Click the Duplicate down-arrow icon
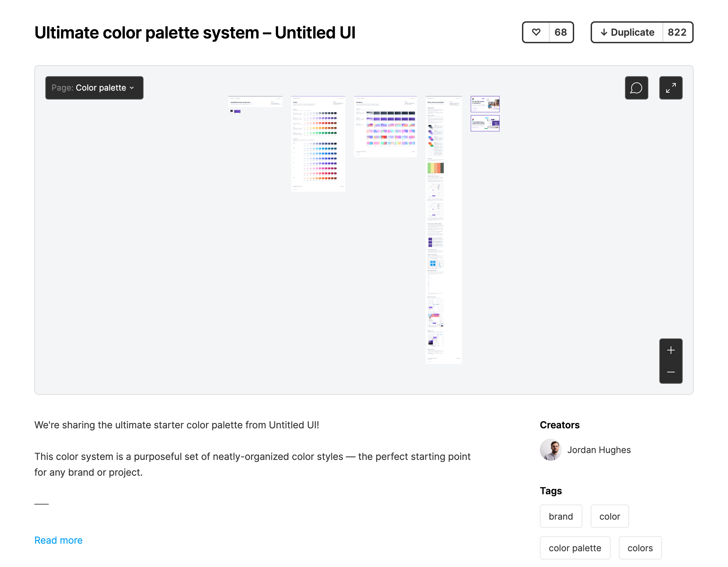Image resolution: width=728 pixels, height=567 pixels. [604, 32]
